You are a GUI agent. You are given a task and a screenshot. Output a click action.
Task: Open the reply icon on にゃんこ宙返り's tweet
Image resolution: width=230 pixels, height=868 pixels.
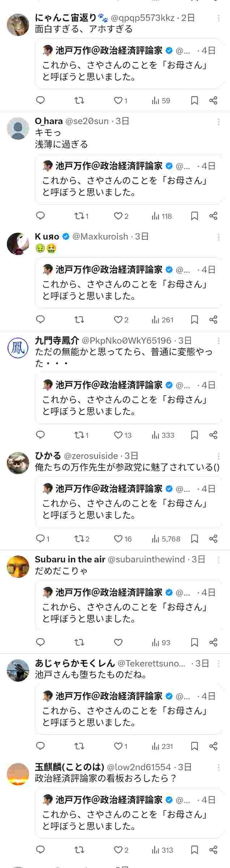click(41, 101)
